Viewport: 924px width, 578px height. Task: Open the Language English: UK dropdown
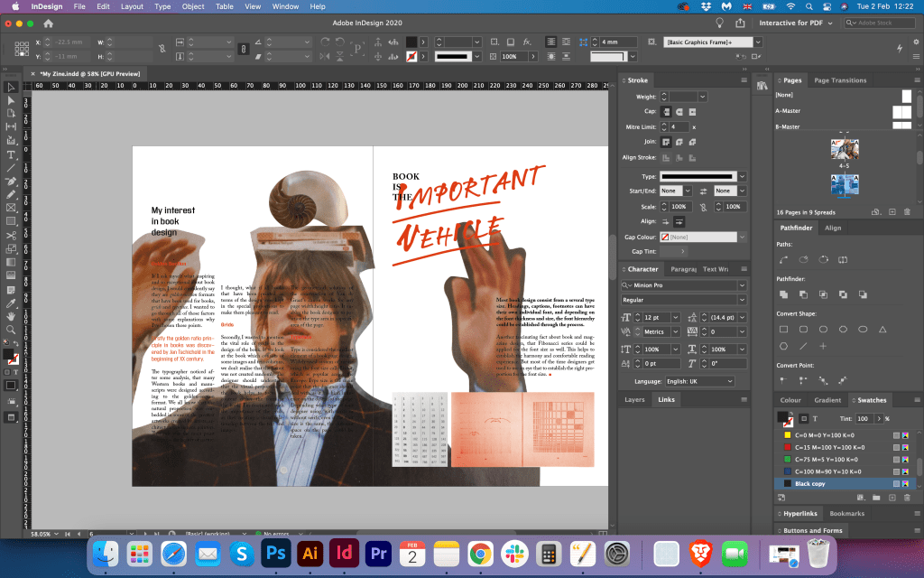click(699, 381)
